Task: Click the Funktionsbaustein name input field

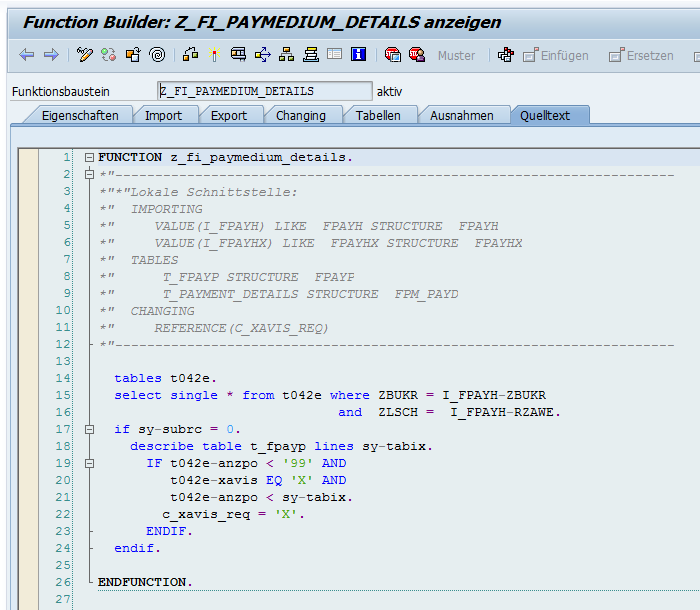Action: (x=264, y=91)
